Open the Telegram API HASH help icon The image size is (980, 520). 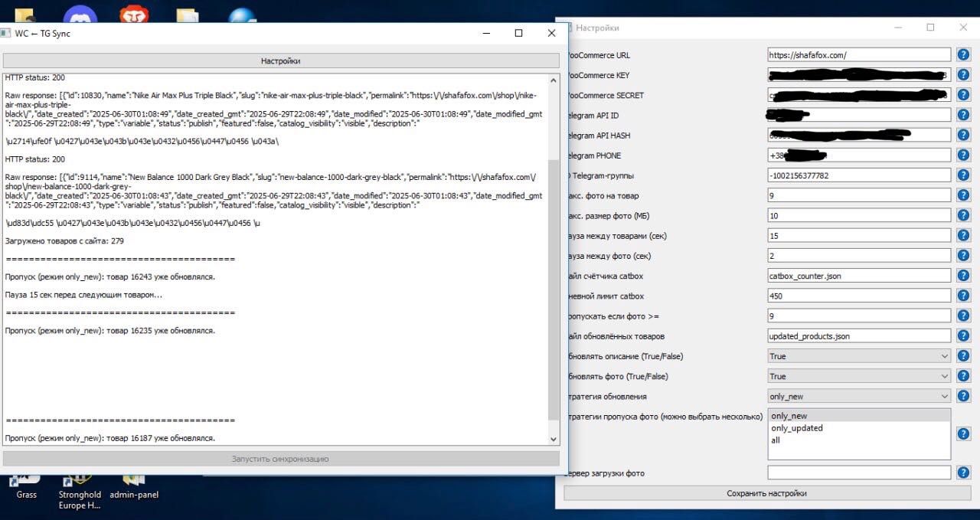[x=963, y=136]
